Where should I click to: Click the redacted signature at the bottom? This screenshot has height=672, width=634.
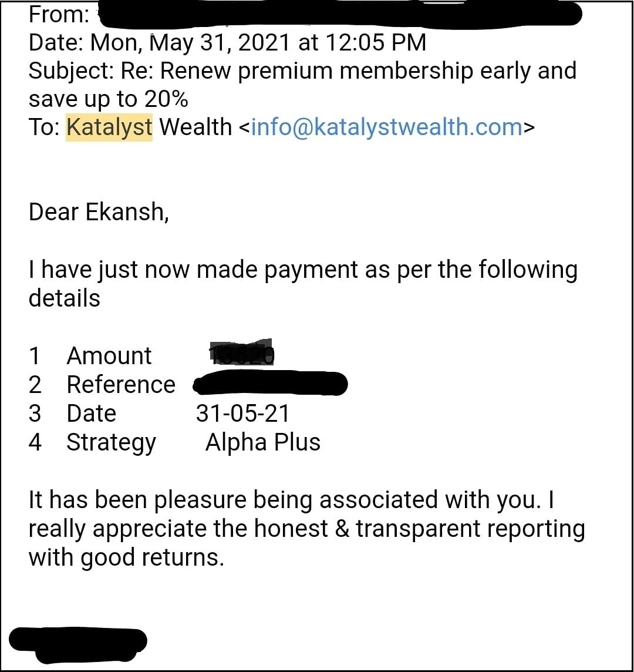[78, 642]
